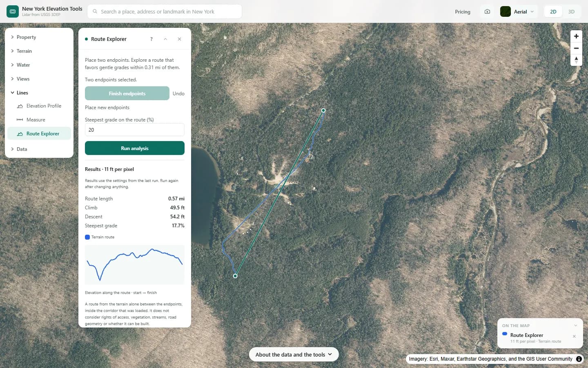
Task: Open the Pricing page
Action: [463, 12]
